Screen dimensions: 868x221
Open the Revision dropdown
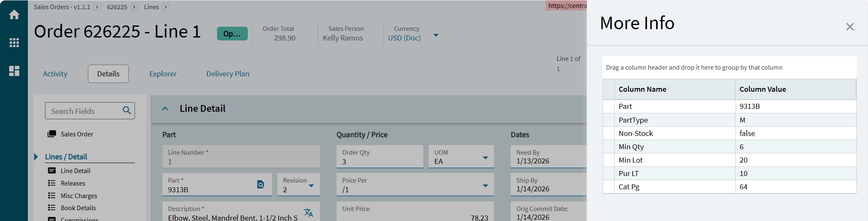[x=311, y=186]
